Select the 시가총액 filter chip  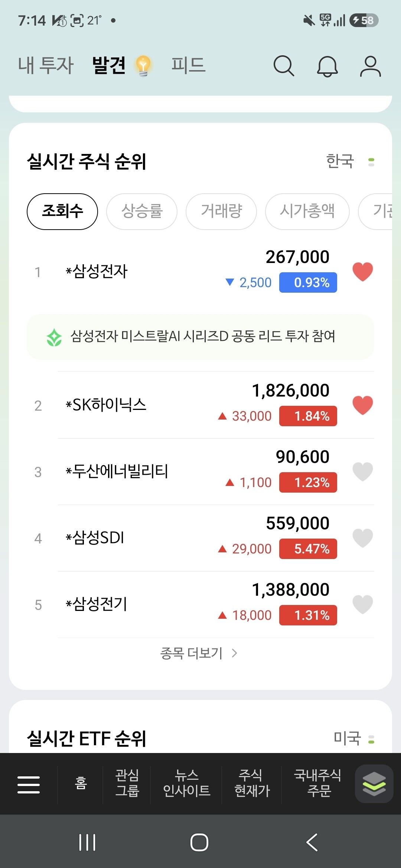pos(307,211)
